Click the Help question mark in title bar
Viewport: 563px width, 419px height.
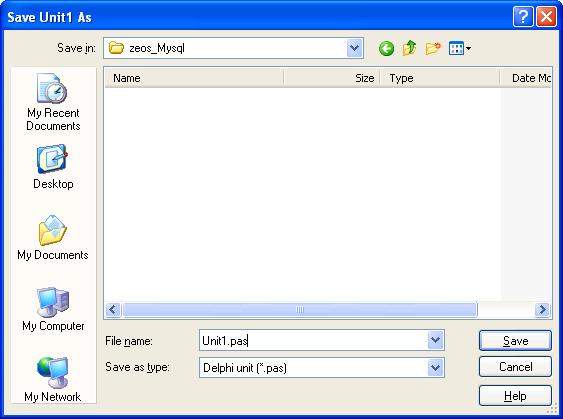point(523,17)
